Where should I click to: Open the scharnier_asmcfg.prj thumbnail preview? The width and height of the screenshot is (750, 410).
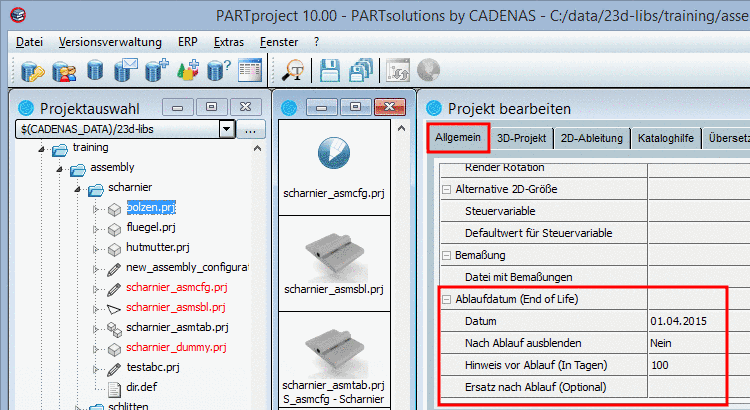tap(334, 167)
